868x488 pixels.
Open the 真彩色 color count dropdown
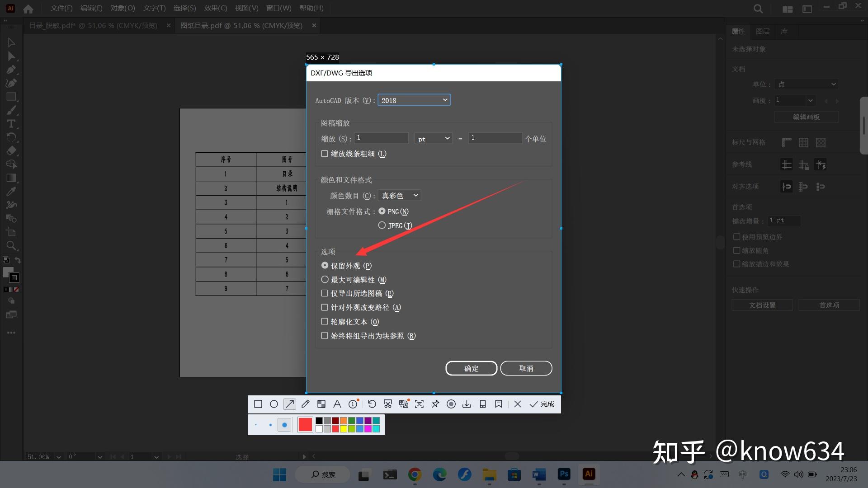(x=400, y=195)
